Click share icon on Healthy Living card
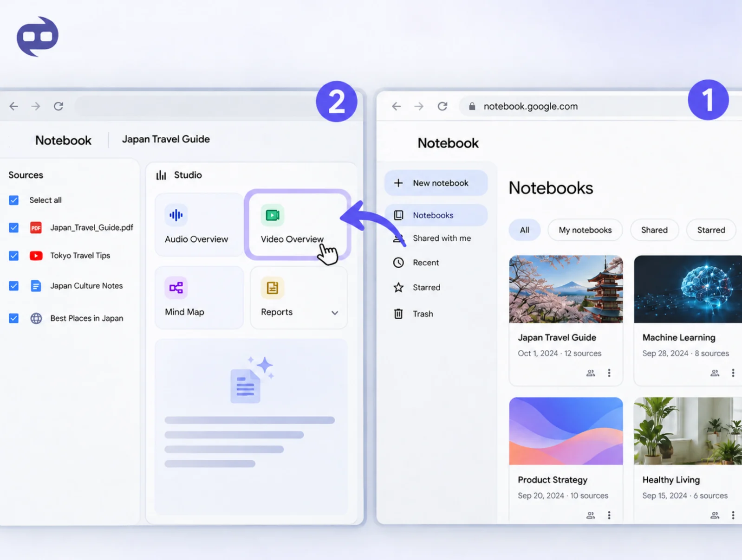This screenshot has width=742, height=560. [x=715, y=515]
